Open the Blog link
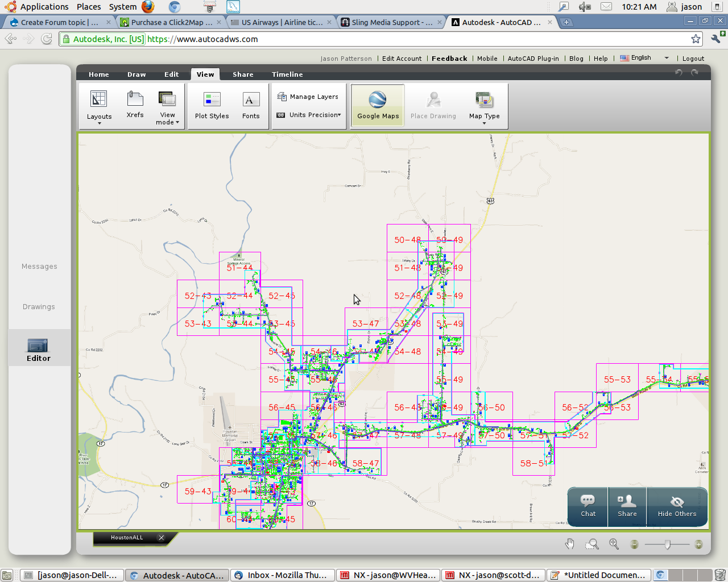The image size is (728, 582). click(576, 59)
